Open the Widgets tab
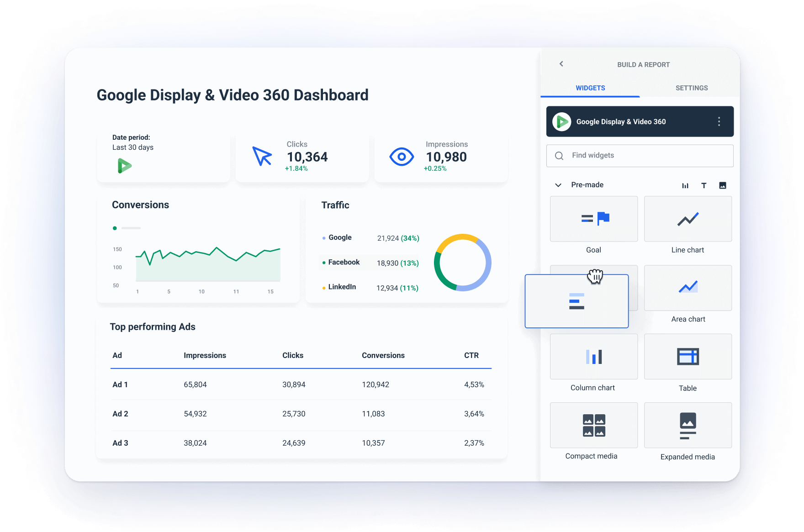The height and width of the screenshot is (532, 804). pyautogui.click(x=590, y=88)
